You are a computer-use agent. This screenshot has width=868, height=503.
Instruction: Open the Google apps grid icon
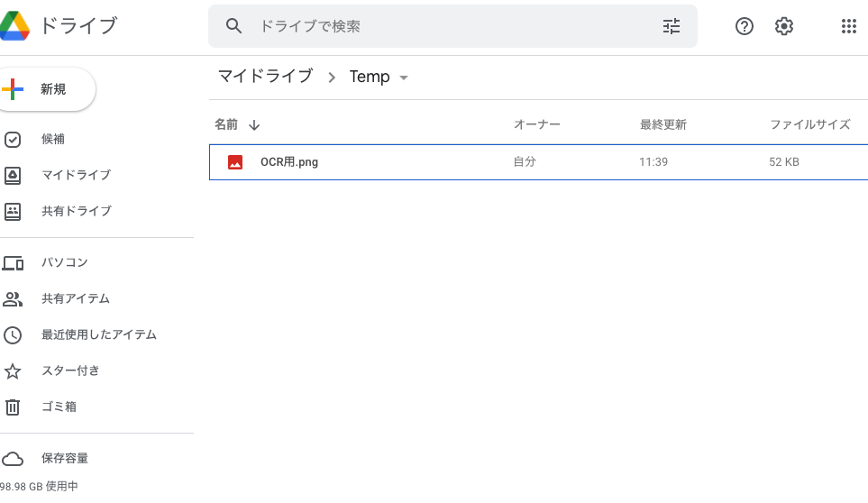click(849, 26)
